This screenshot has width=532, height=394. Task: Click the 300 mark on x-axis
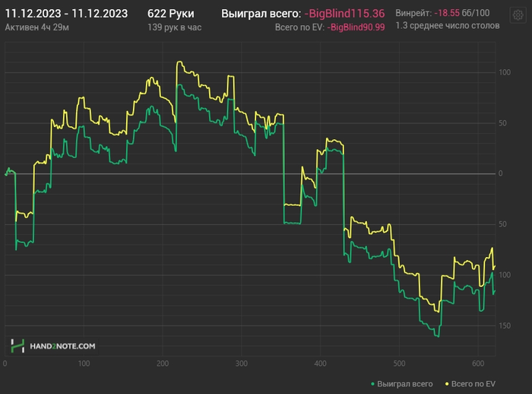click(241, 364)
